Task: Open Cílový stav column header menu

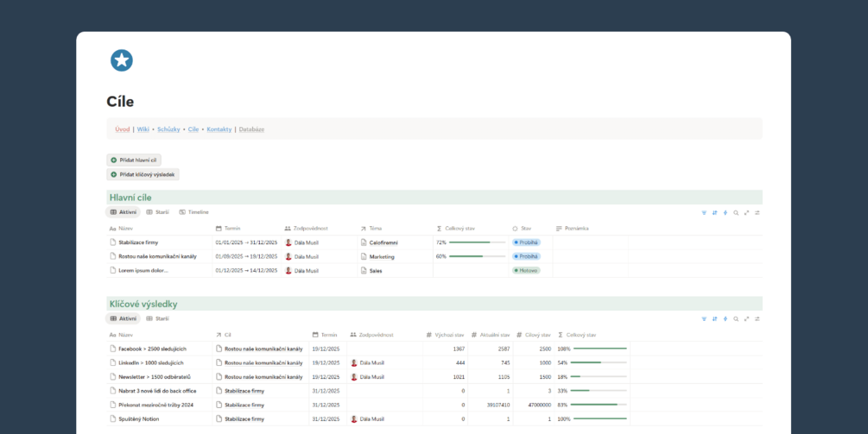Action: pos(534,335)
